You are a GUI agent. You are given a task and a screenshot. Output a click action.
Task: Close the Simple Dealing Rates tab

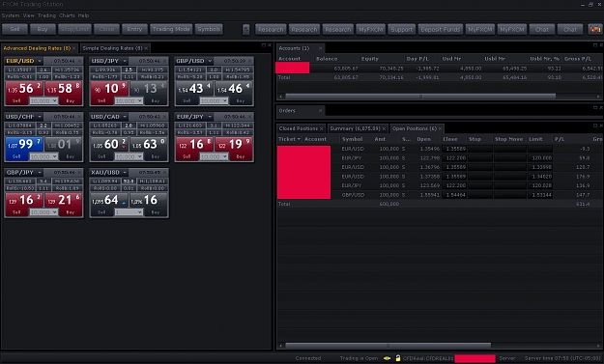(x=146, y=48)
